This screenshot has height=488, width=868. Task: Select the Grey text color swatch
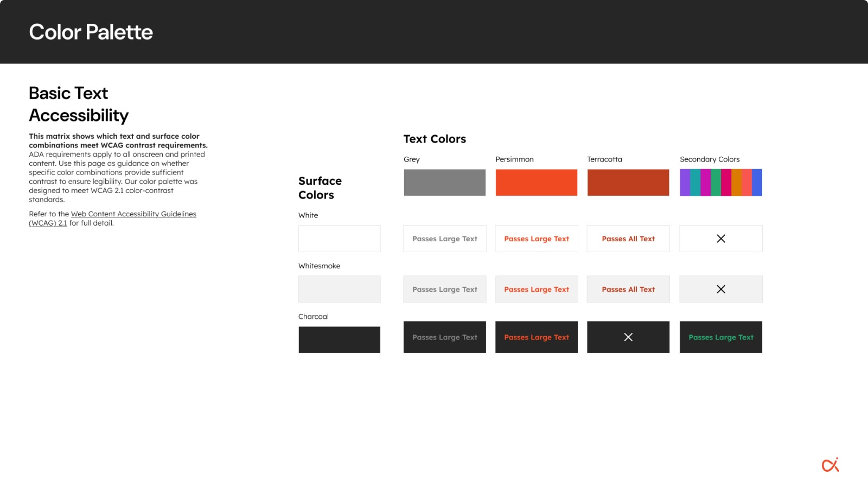tap(445, 182)
